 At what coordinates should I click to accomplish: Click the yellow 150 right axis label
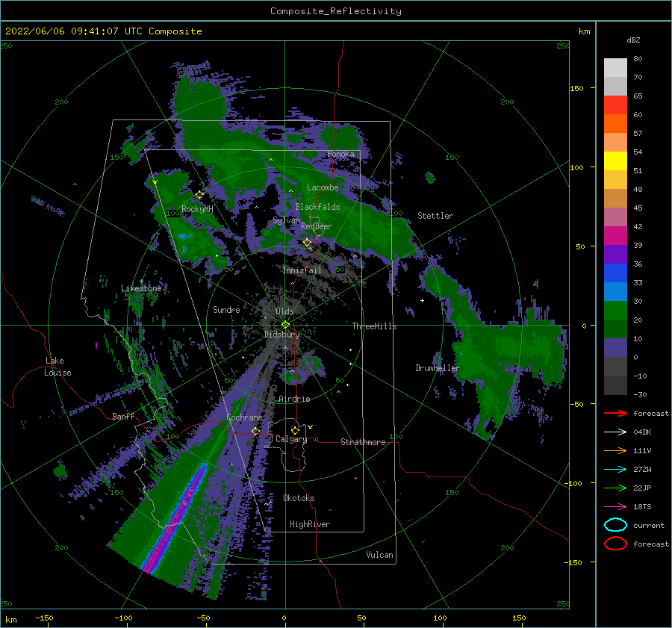click(577, 88)
